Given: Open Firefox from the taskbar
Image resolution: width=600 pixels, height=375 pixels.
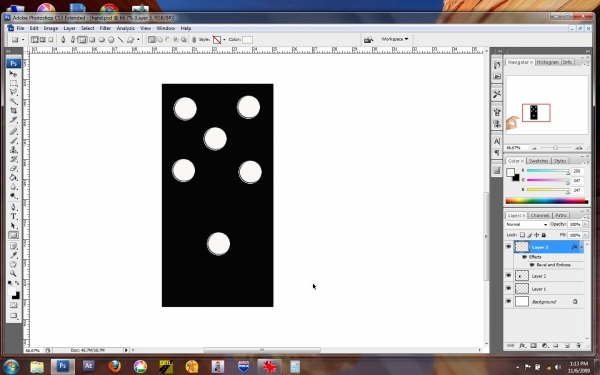Looking at the screenshot, I should coord(114,366).
